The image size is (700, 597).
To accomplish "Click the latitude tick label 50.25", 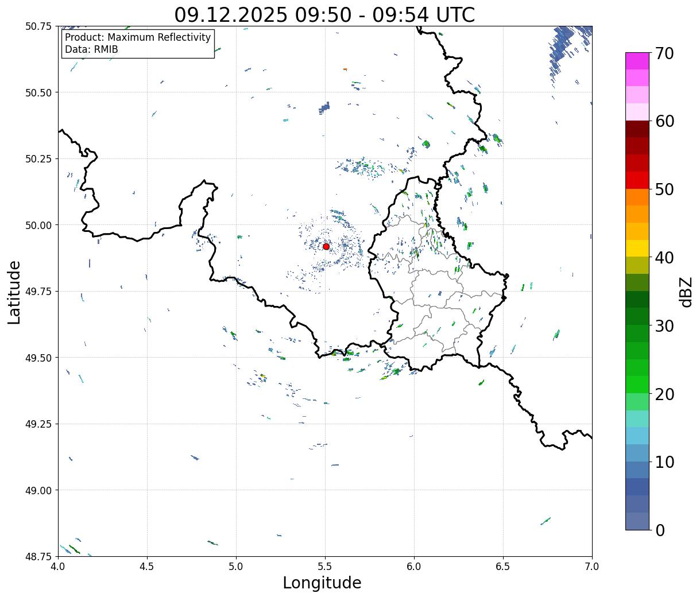I will [x=38, y=159].
